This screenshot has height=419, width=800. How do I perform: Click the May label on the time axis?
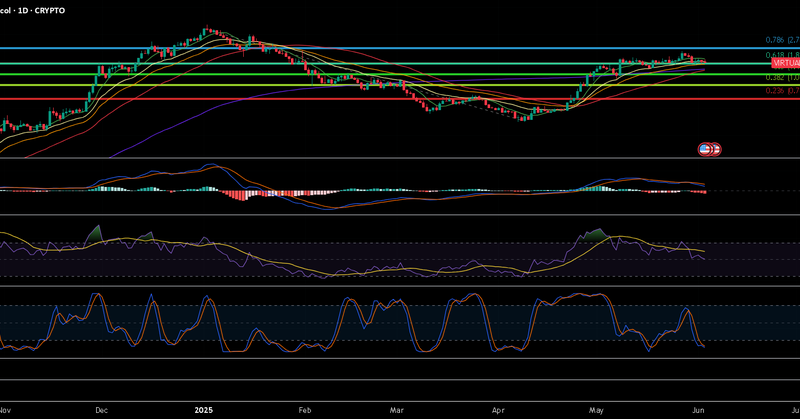pyautogui.click(x=596, y=410)
